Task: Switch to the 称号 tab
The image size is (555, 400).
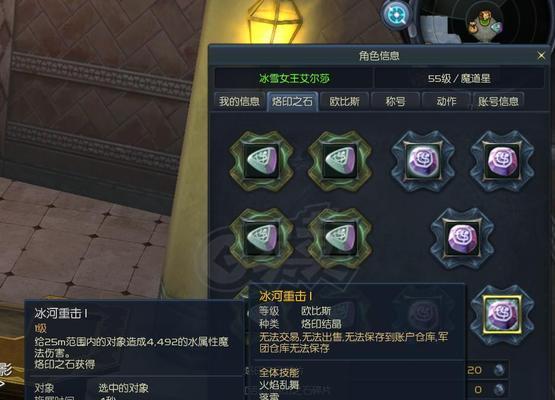Action: [395, 102]
